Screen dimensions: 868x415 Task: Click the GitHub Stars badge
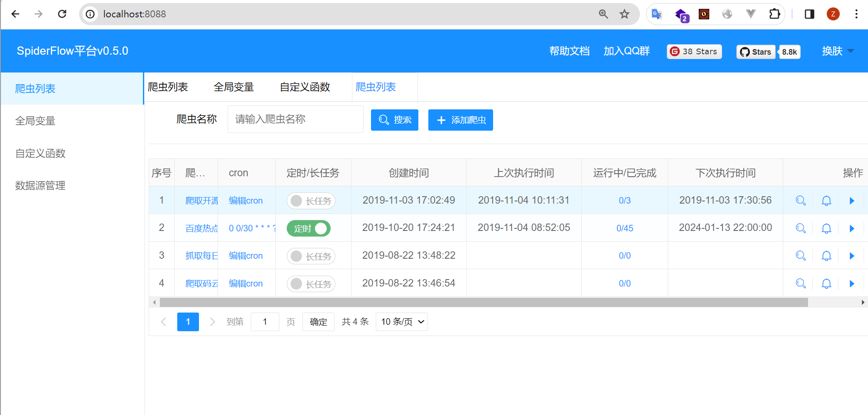click(756, 52)
